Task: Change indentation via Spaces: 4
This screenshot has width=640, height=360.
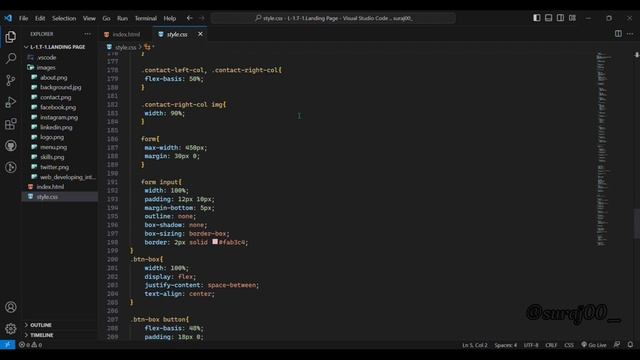Action: pyautogui.click(x=506, y=345)
